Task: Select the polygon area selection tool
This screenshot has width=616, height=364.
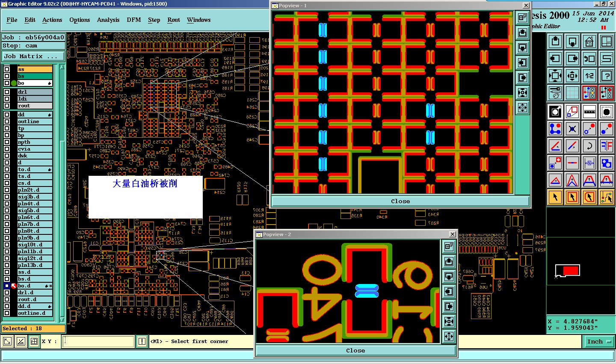Action: (x=589, y=197)
